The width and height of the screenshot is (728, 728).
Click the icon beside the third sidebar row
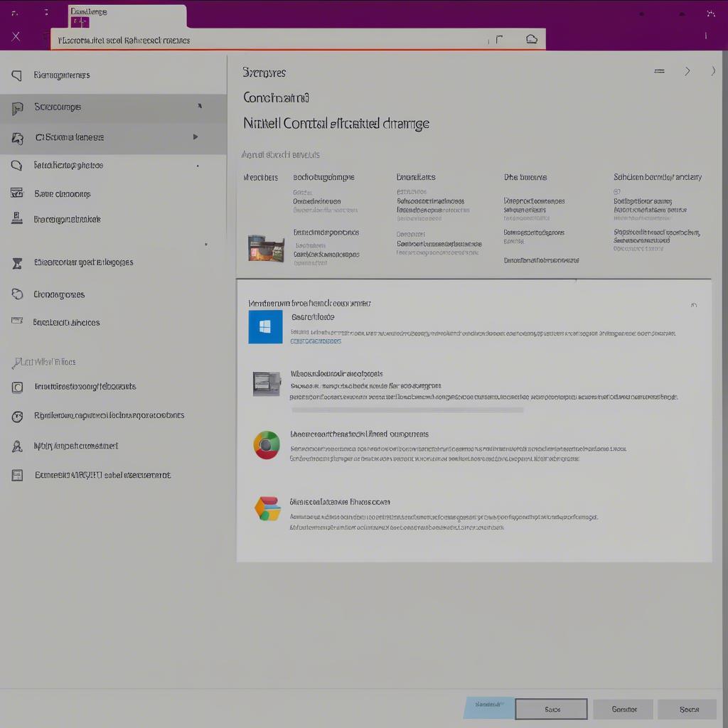pyautogui.click(x=18, y=138)
